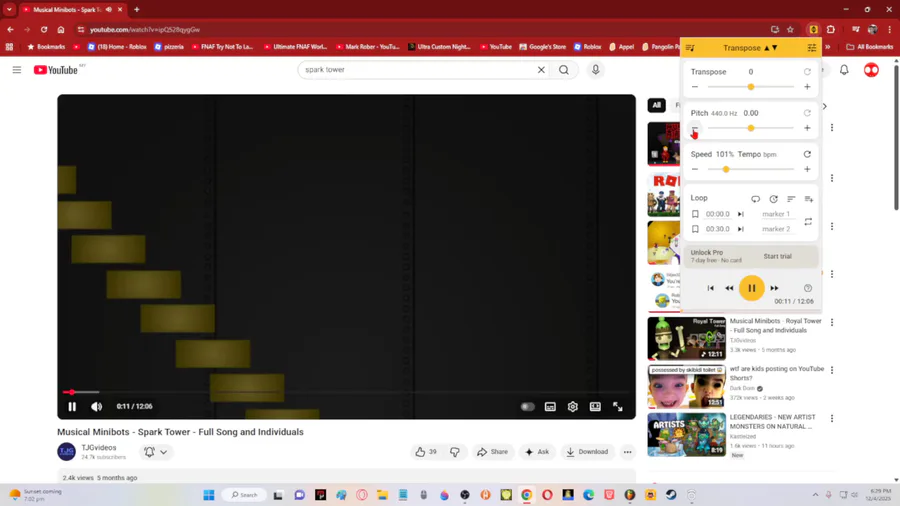Image resolution: width=900 pixels, height=506 pixels.
Task: Click the Download button
Action: 587,451
